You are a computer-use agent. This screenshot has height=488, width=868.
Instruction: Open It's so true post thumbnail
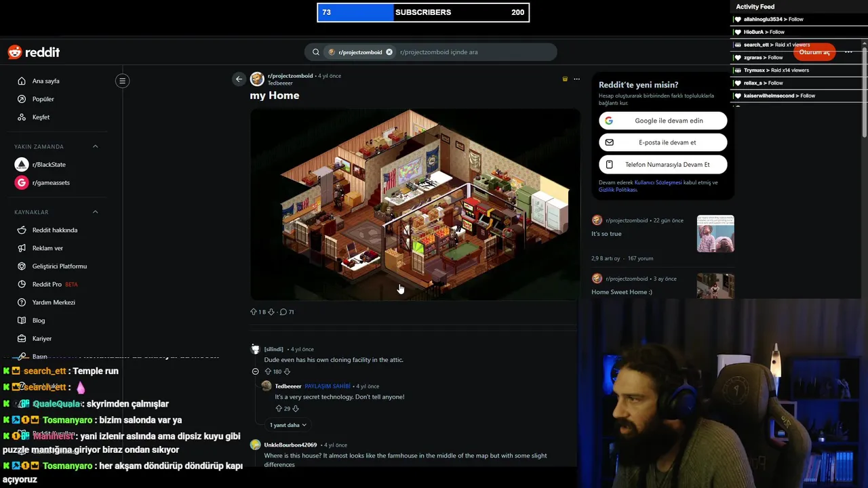(715, 234)
